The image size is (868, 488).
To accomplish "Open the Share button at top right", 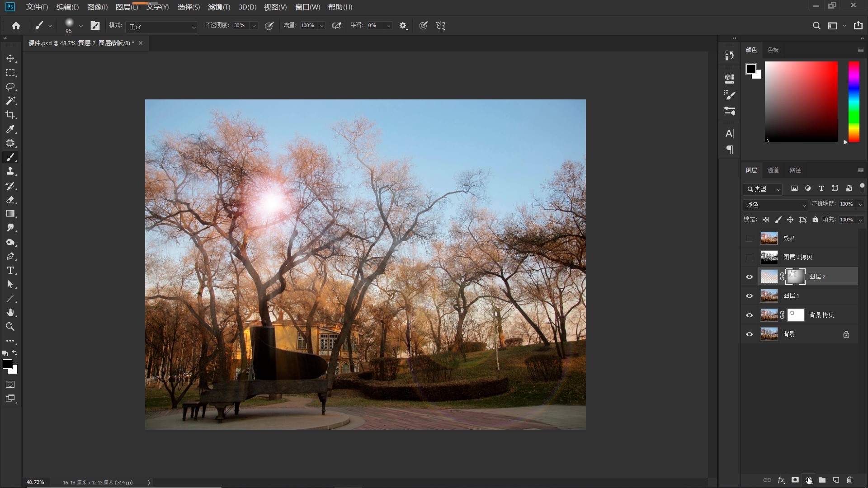I will (x=858, y=26).
